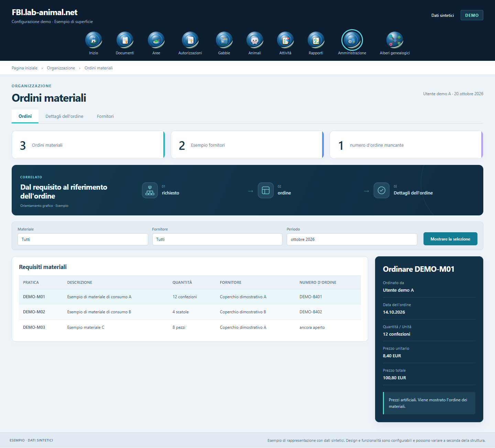Open the Documenti navigation icon
This screenshot has width=495, height=448.
tap(125, 40)
